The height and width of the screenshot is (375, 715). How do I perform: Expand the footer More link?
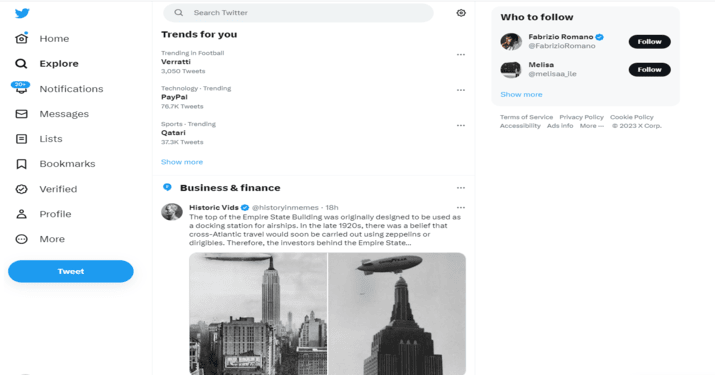click(591, 126)
